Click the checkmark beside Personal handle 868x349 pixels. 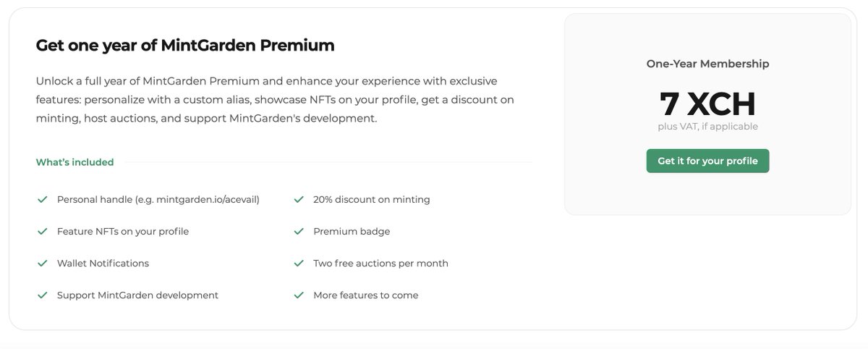tap(43, 199)
